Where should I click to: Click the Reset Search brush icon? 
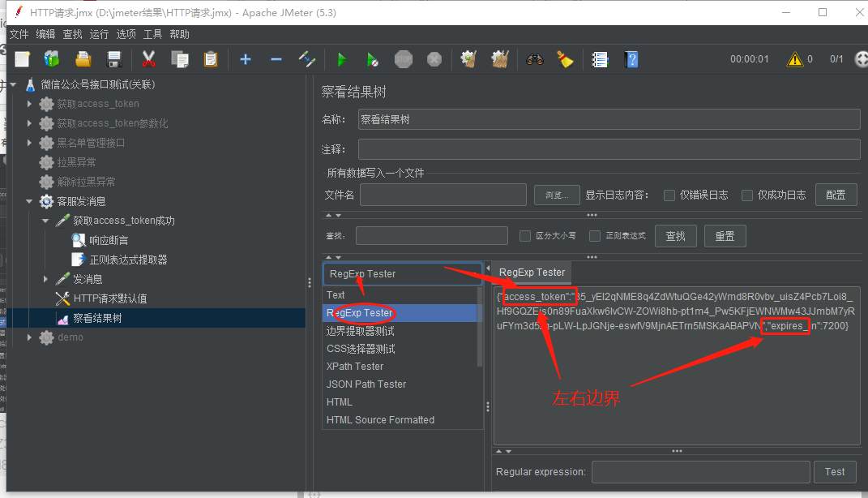565,59
